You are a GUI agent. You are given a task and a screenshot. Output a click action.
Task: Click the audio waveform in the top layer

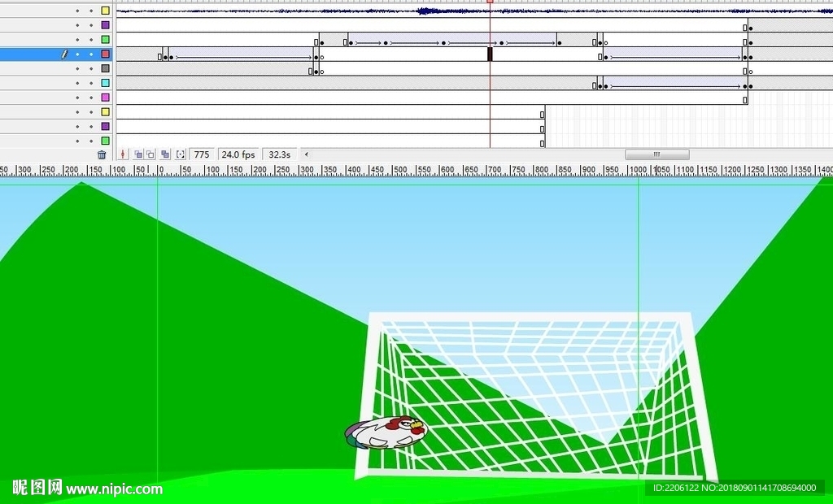tap(474, 11)
